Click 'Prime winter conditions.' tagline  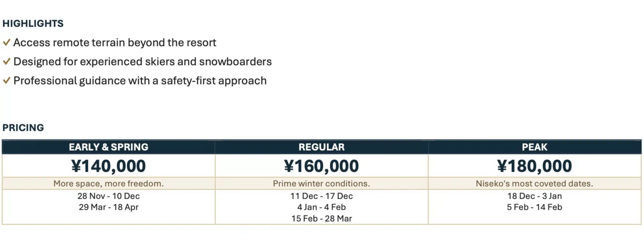tap(321, 184)
